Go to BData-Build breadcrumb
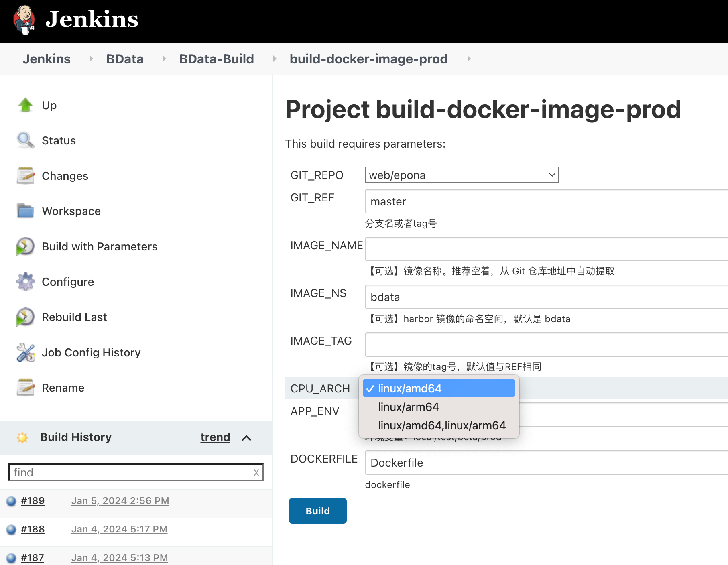This screenshot has height=565, width=728. click(216, 59)
